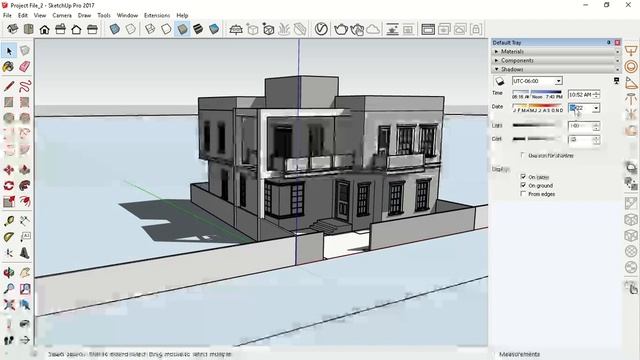Enable Hidden Line face style
This screenshot has width=640, height=360.
166,29
